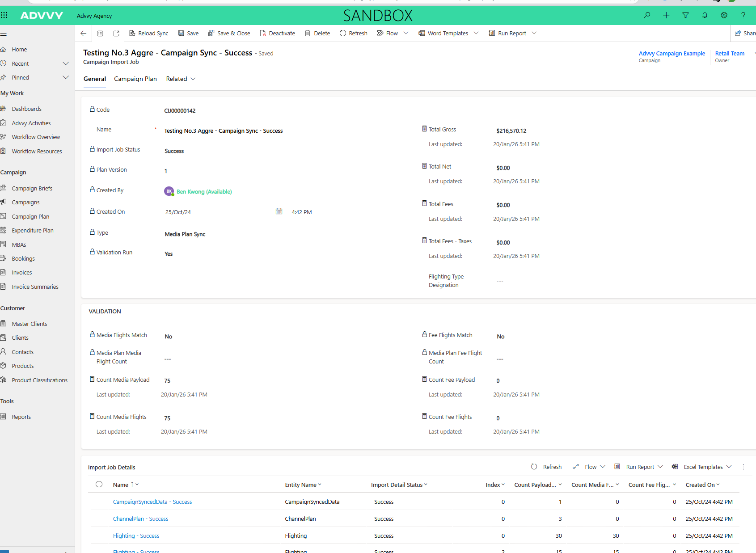Open record in new window icon
The width and height of the screenshot is (756, 553).
116,33
